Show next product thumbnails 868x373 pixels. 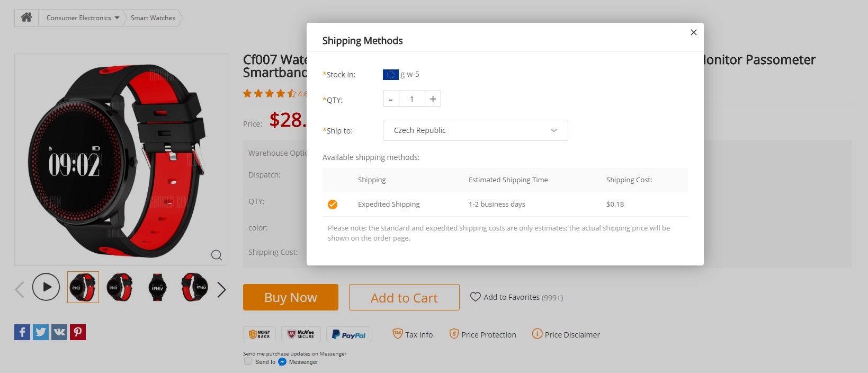pos(221,289)
